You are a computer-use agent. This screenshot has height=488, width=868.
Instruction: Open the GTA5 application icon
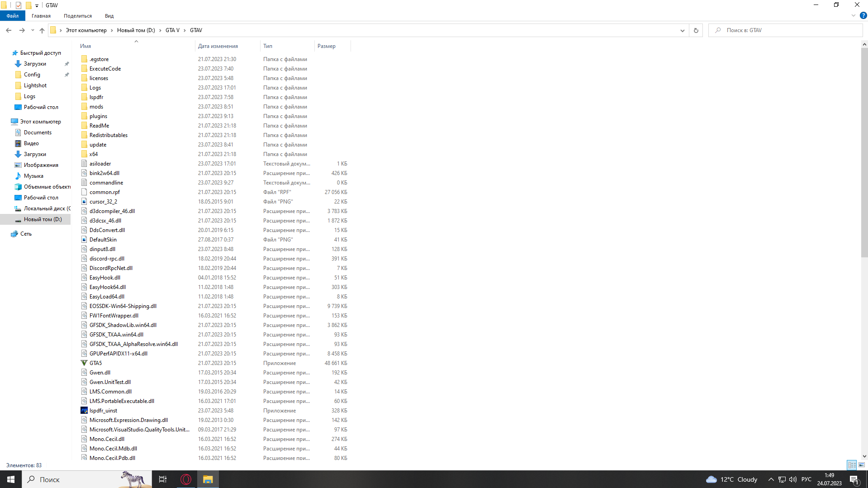click(84, 363)
